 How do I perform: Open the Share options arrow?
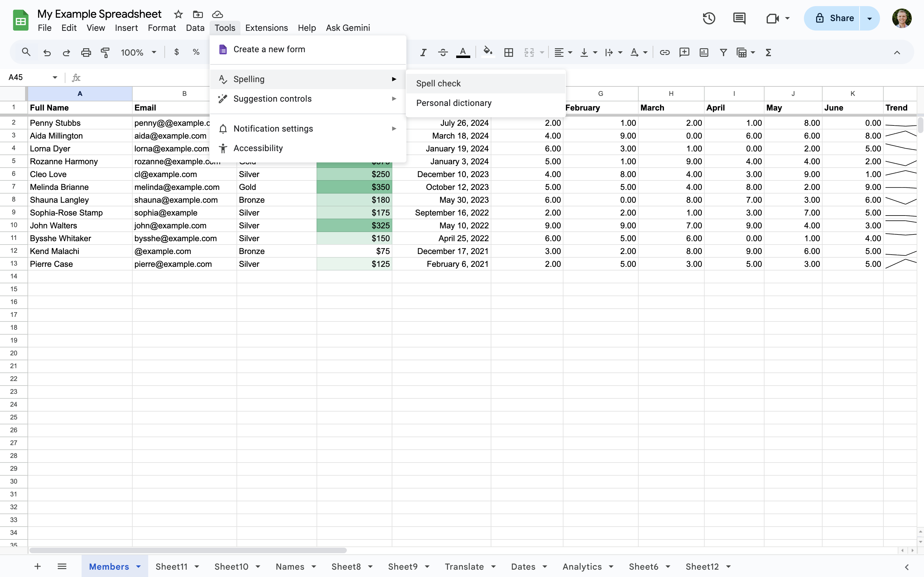coord(869,18)
